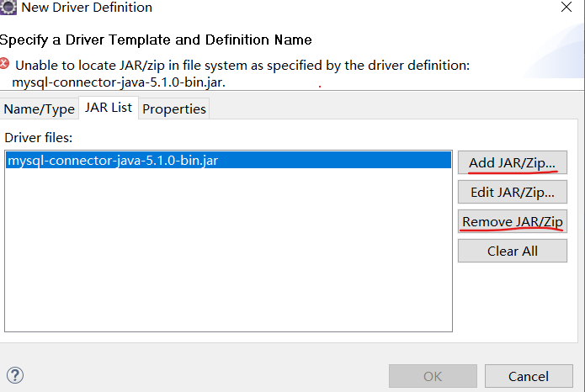Switch to the Name/Type tab
Image resolution: width=585 pixels, height=392 pixels.
[x=40, y=109]
